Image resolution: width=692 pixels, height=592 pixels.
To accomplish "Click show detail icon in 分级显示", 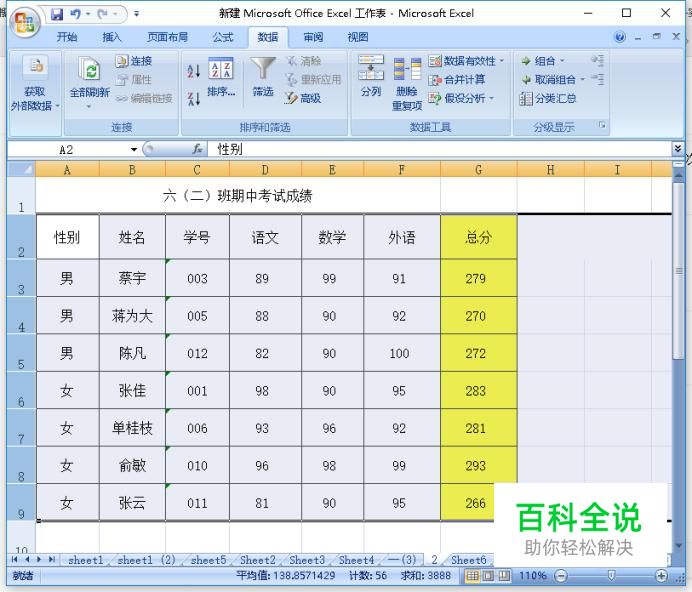I will [598, 60].
